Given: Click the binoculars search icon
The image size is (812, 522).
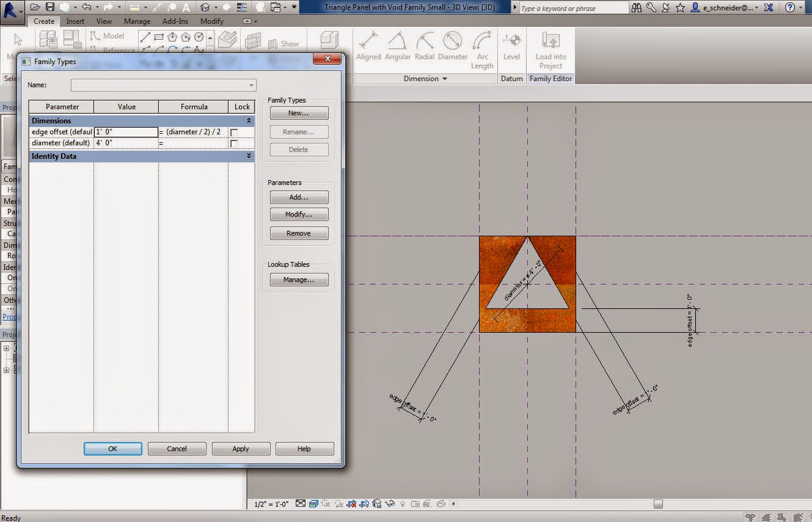Looking at the screenshot, I should [637, 7].
